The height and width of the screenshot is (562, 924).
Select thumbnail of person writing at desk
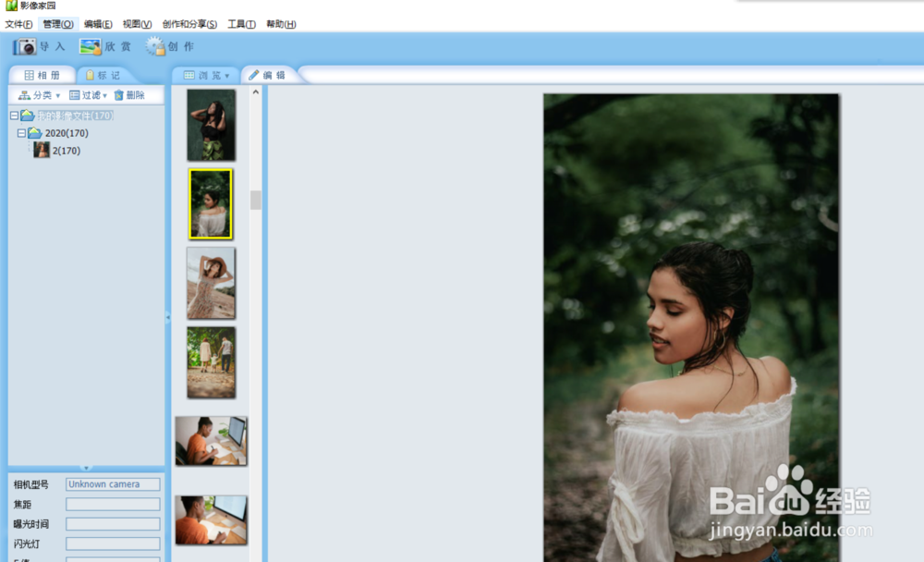pyautogui.click(x=211, y=441)
